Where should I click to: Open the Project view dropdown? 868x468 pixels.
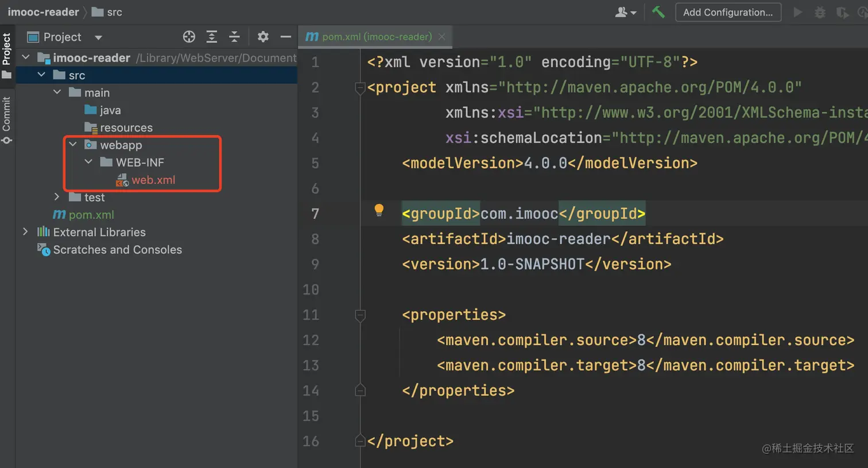click(x=98, y=37)
